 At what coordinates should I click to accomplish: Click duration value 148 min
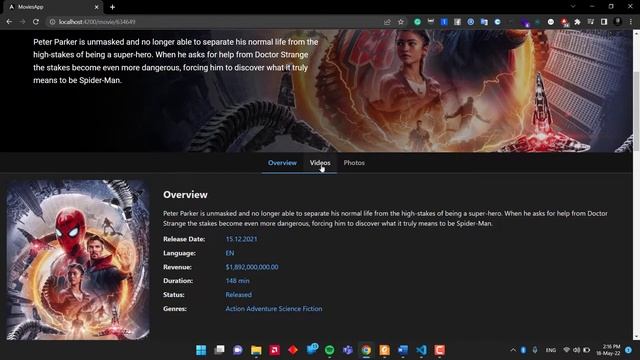click(x=238, y=281)
